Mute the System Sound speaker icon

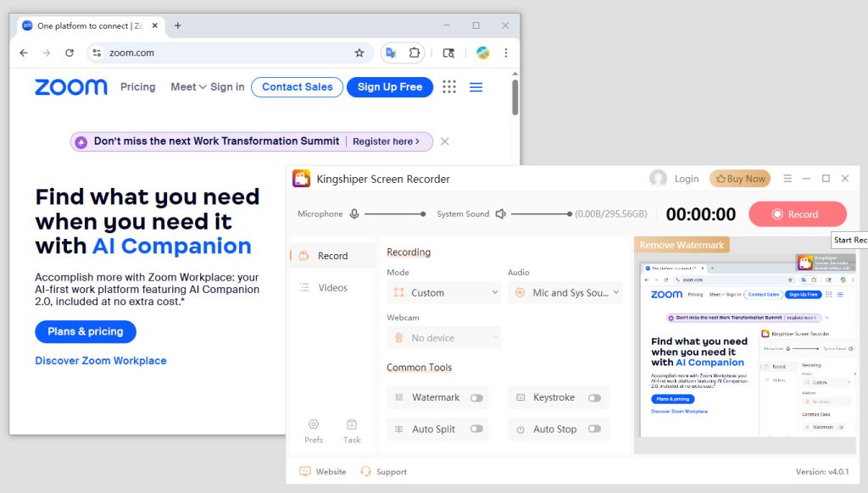tap(500, 214)
